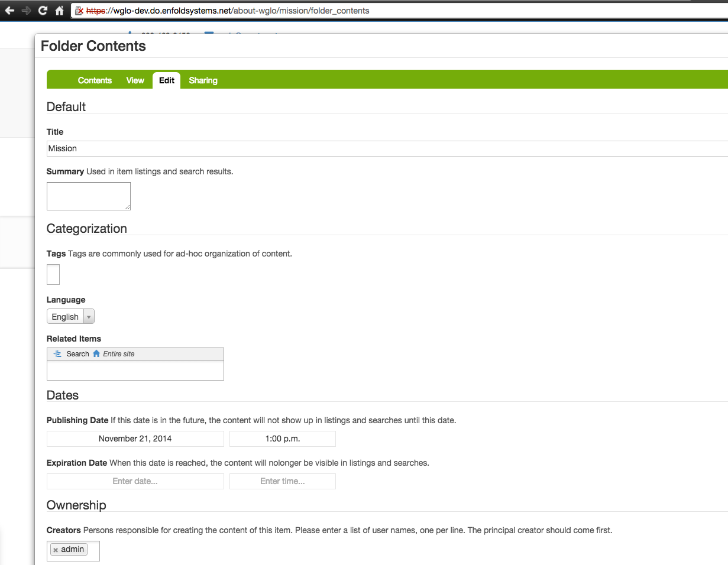Click the Expiration Date label
The height and width of the screenshot is (565, 728).
click(77, 463)
